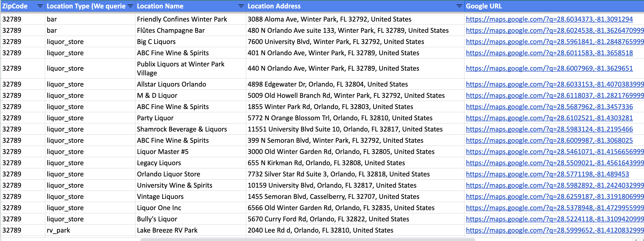Select the Liquor One Inc cell
Image resolution: width=644 pixels, height=241 pixels.
[x=190, y=208]
